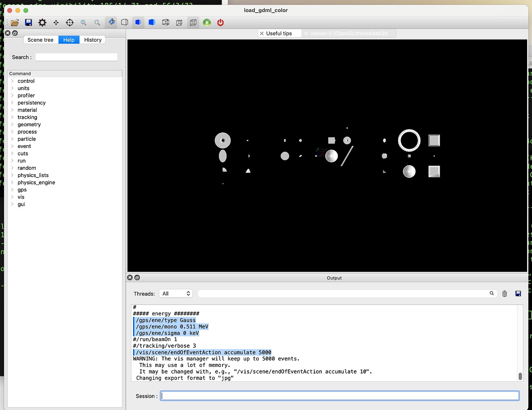Open the Threads filter dropdown set to All

pyautogui.click(x=176, y=293)
